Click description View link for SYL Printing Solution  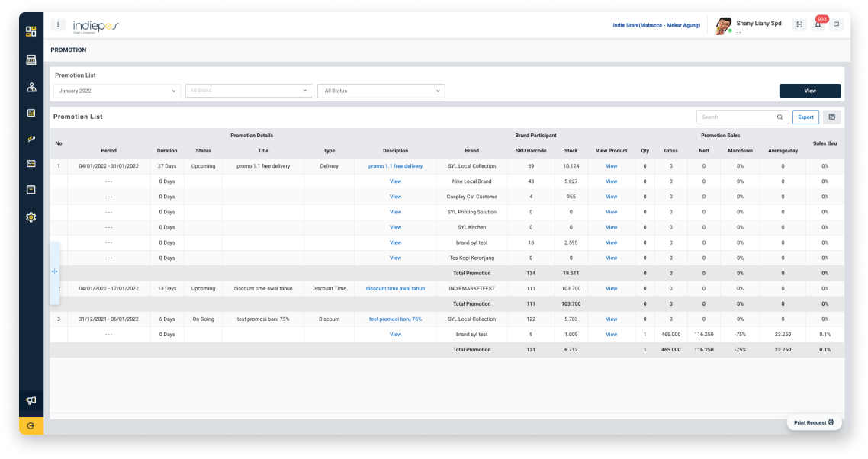pyautogui.click(x=395, y=212)
